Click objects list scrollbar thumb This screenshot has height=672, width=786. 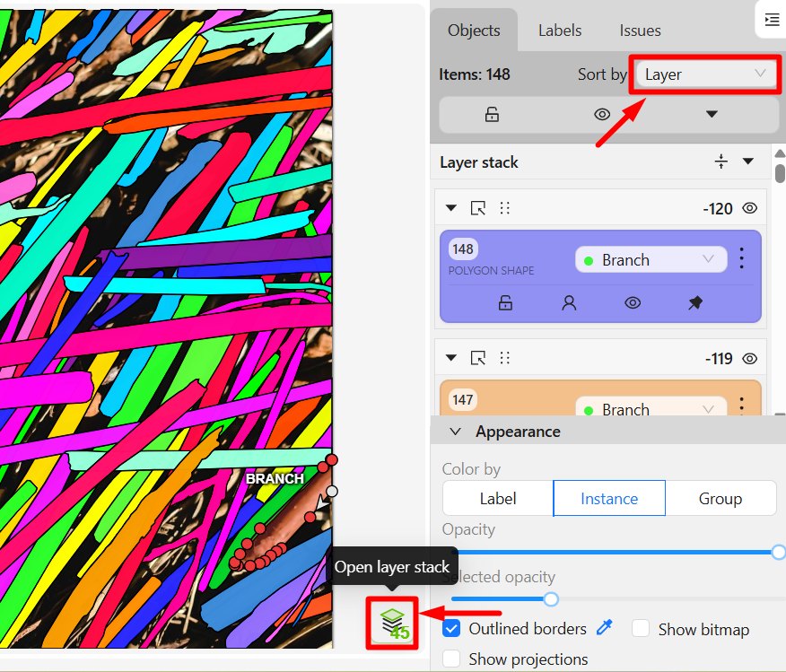point(780,173)
